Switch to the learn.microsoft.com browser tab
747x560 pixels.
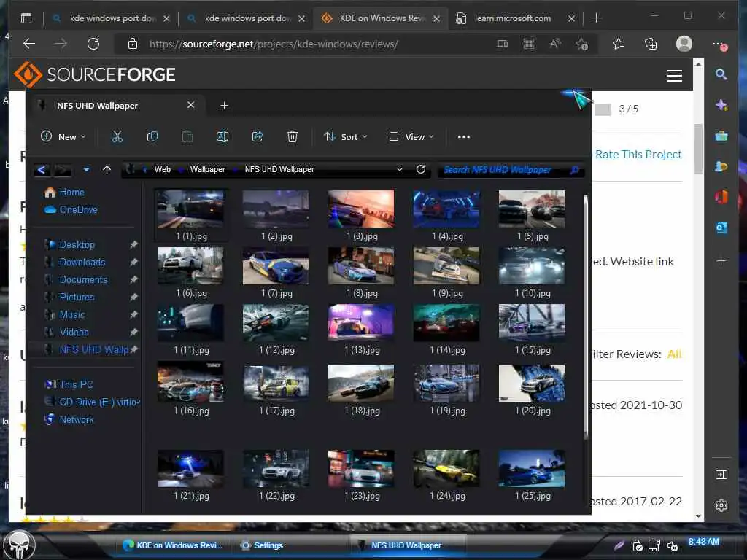513,18
